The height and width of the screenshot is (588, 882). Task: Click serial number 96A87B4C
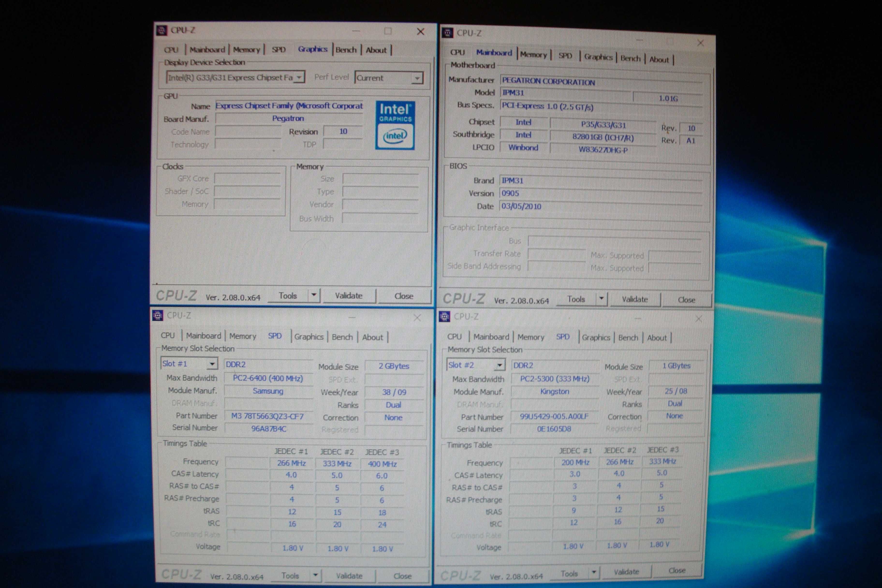click(269, 428)
